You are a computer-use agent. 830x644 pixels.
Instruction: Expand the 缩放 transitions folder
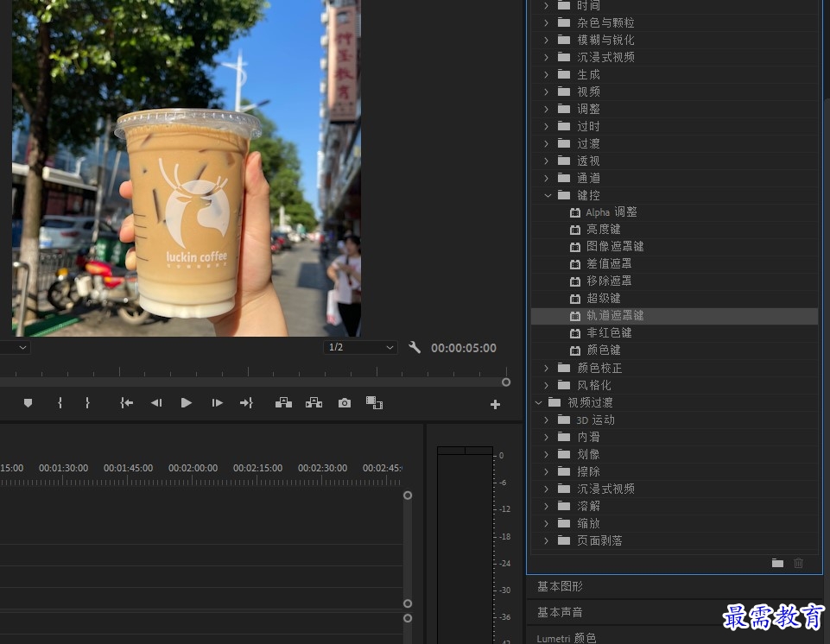tap(546, 523)
